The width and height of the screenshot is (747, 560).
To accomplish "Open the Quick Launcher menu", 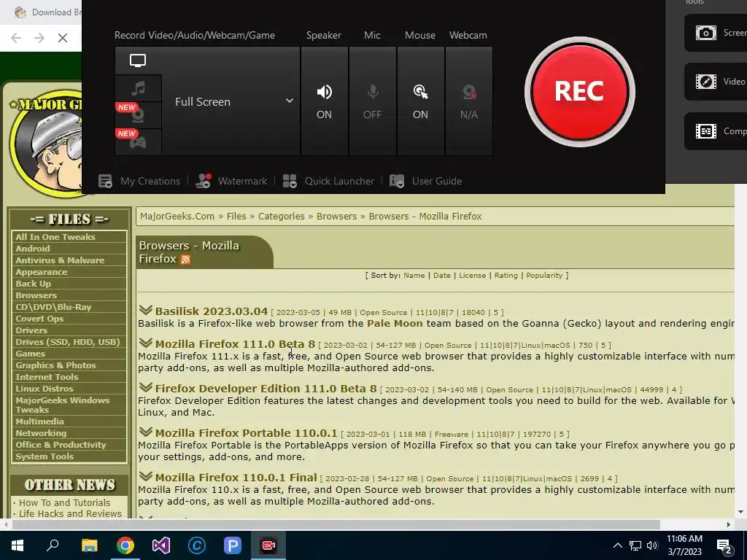I will coord(328,181).
